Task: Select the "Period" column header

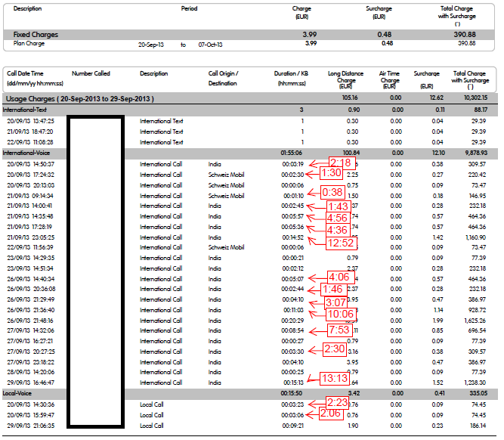Action: tap(189, 8)
